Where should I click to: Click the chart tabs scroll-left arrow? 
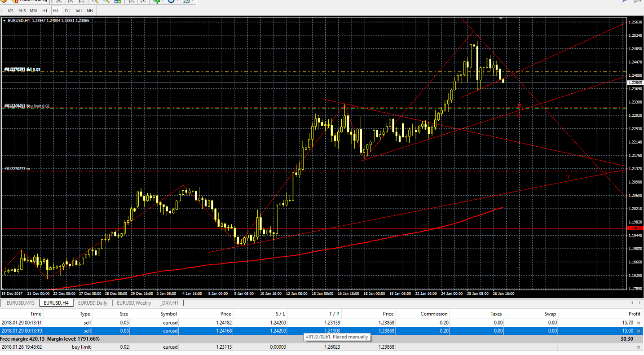coord(632,303)
